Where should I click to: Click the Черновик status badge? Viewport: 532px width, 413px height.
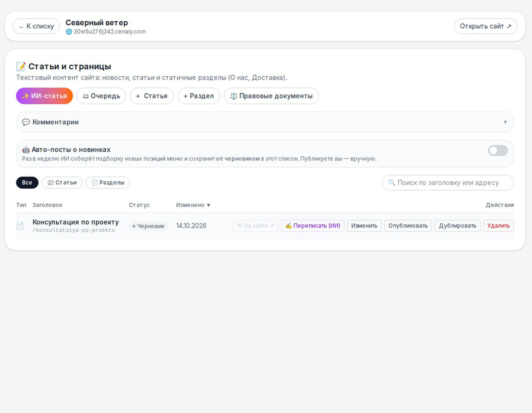(x=149, y=226)
